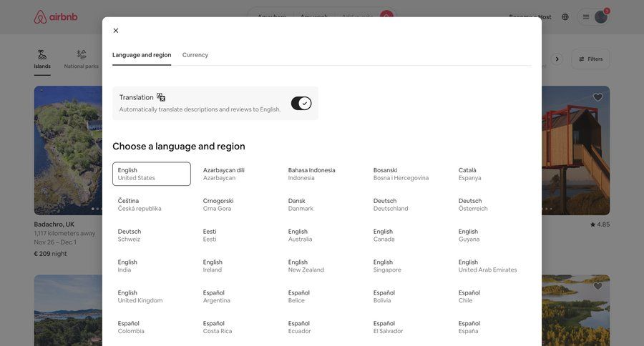Close the language settings dialog
This screenshot has height=346, width=644.
point(116,30)
